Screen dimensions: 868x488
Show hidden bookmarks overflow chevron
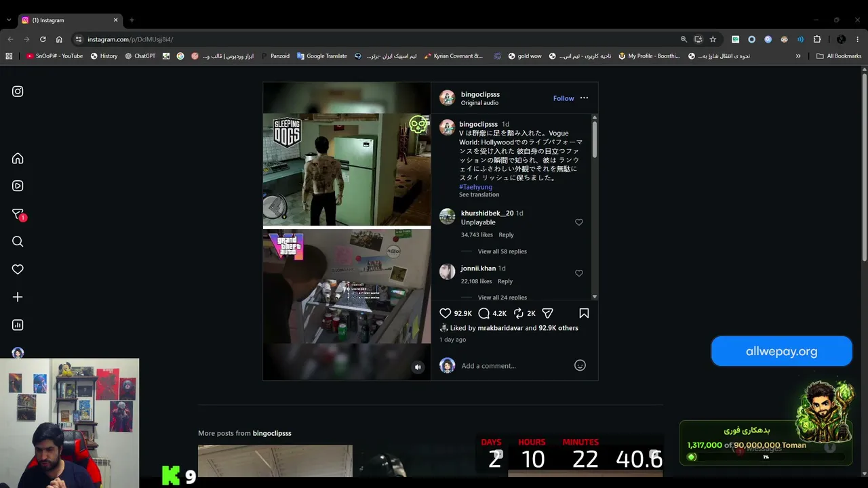tap(798, 56)
